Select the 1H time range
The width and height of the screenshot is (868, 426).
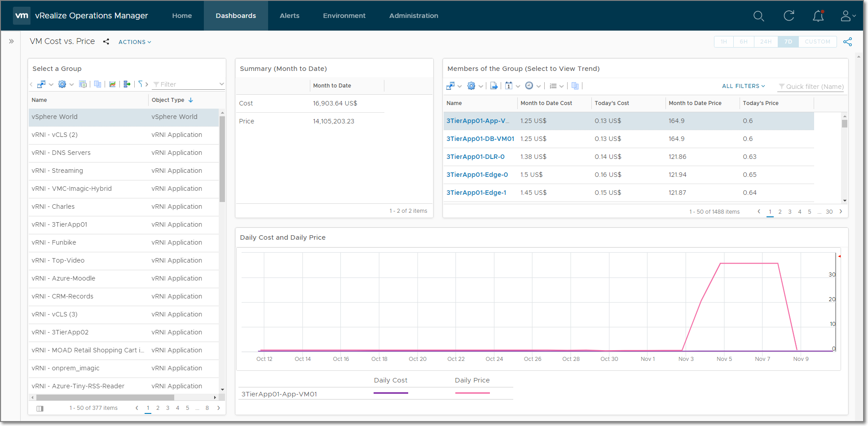point(724,42)
